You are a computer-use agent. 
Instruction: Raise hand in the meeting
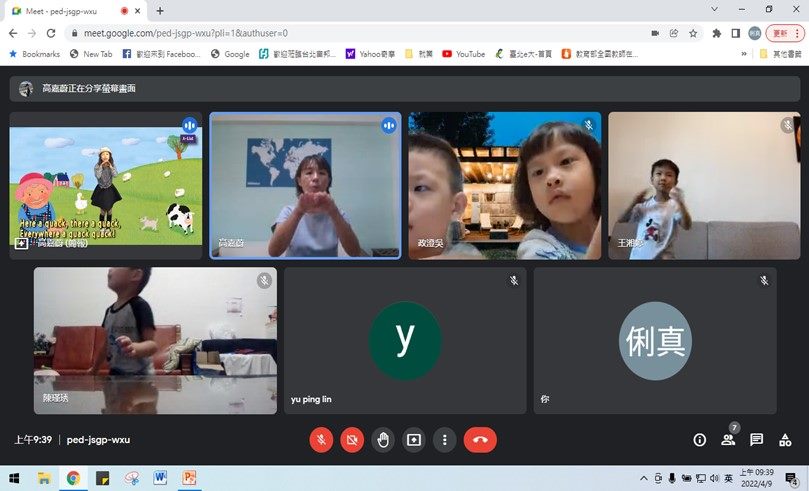coord(383,439)
